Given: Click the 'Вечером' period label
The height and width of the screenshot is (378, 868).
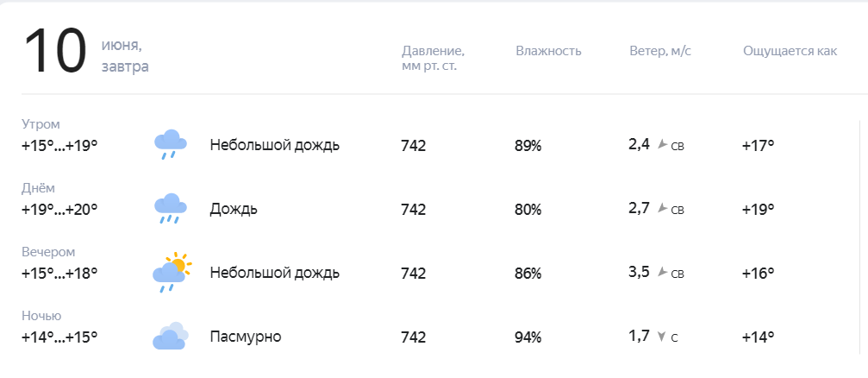Looking at the screenshot, I should pyautogui.click(x=48, y=252).
